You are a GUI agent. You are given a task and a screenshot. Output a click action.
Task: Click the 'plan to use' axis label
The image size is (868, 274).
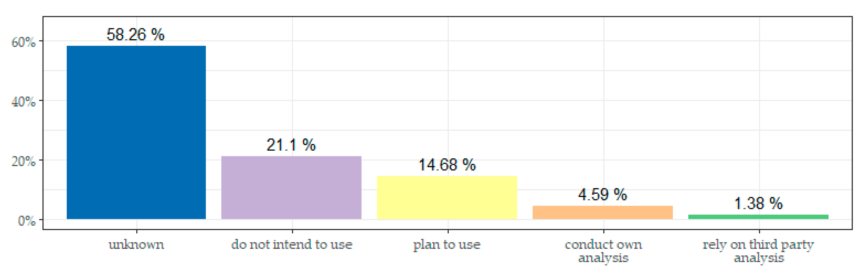pyautogui.click(x=447, y=244)
